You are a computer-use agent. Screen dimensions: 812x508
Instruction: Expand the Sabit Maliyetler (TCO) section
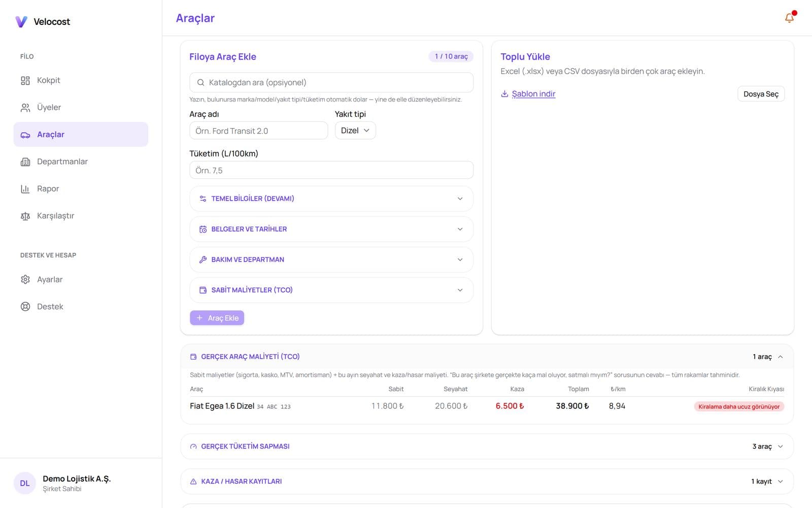tap(331, 290)
